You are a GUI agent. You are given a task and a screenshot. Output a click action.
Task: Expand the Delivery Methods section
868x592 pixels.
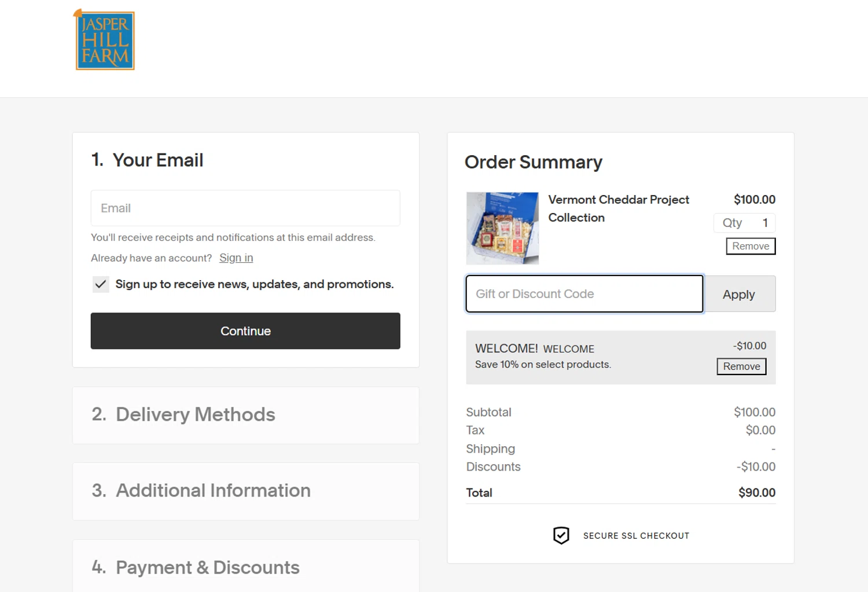click(246, 415)
